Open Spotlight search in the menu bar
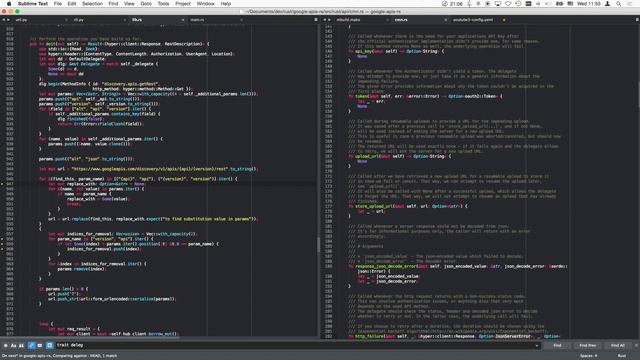The height and width of the screenshot is (360, 640). point(619,4)
